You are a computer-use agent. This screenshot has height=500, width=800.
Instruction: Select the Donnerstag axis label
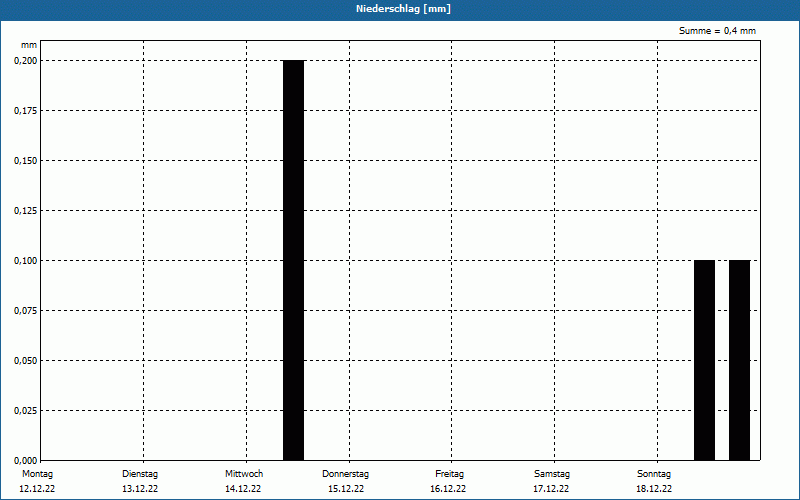click(345, 474)
